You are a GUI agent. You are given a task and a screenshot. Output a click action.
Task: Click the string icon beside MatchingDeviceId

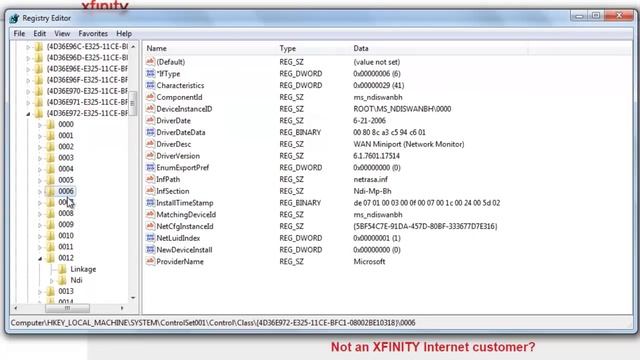tap(151, 214)
